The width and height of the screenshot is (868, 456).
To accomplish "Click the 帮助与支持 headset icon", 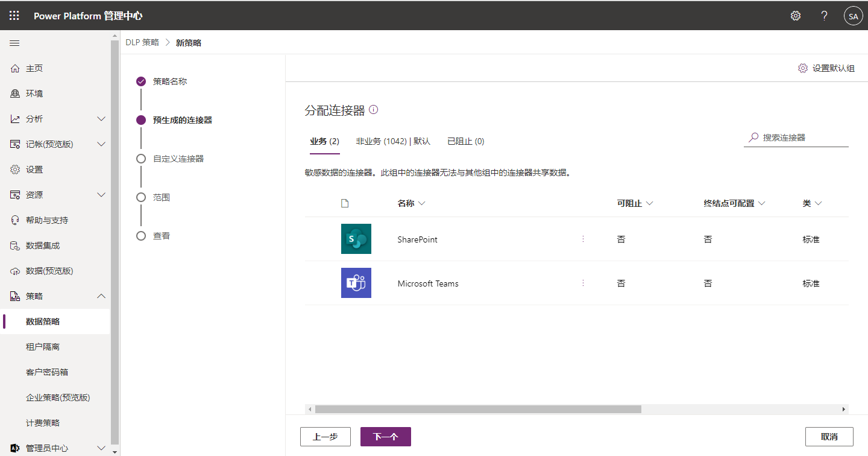I will tap(16, 220).
